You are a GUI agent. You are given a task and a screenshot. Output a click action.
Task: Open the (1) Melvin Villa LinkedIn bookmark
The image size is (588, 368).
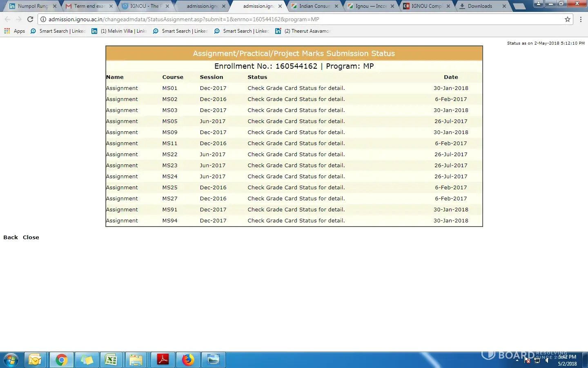(x=119, y=31)
